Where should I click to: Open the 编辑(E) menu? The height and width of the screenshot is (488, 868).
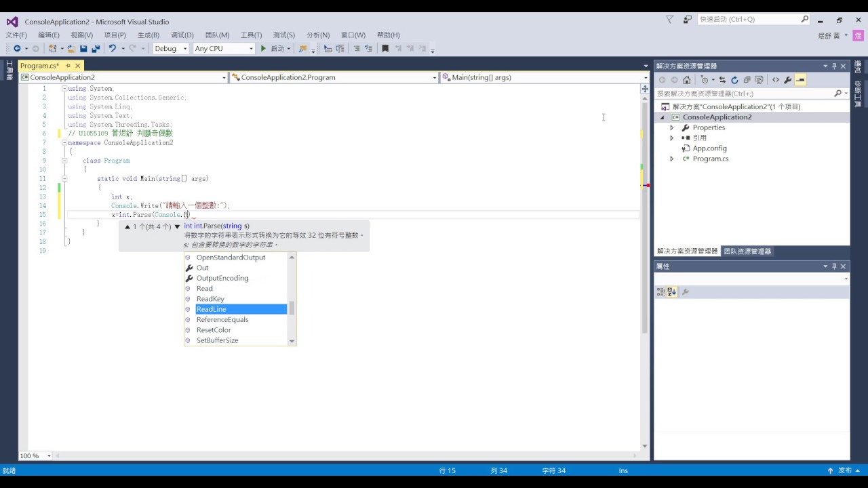(x=49, y=35)
